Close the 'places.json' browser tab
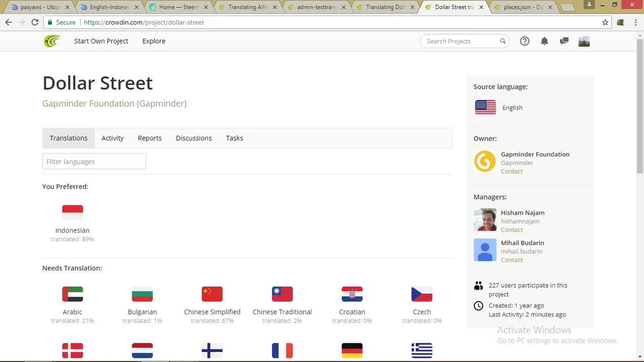This screenshot has height=362, width=644. click(550, 8)
